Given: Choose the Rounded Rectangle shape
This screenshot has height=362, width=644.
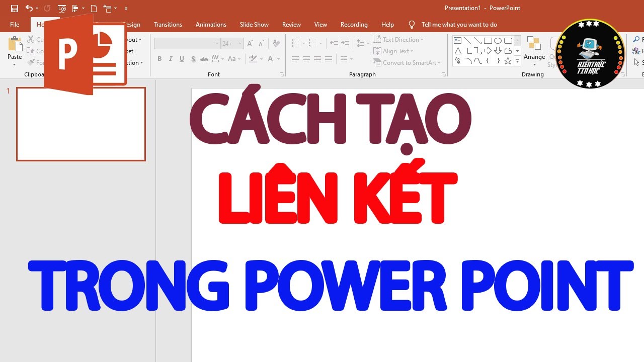Looking at the screenshot, I should click(x=508, y=41).
